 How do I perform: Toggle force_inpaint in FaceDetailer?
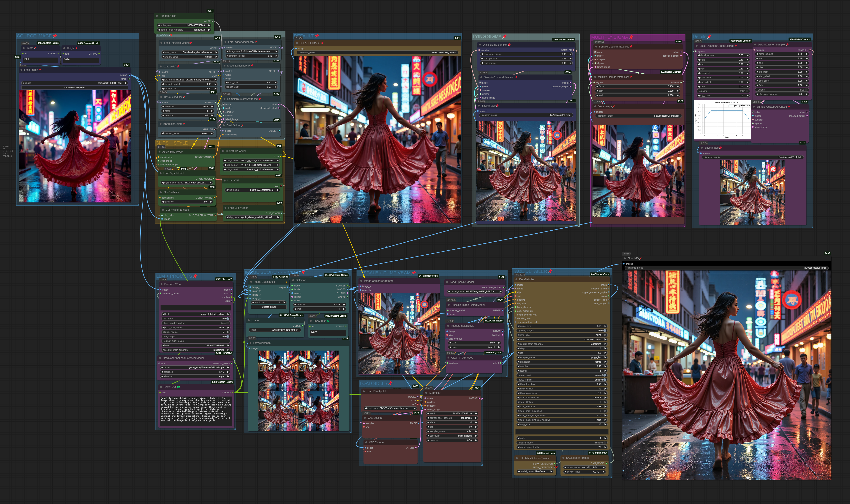click(x=605, y=380)
